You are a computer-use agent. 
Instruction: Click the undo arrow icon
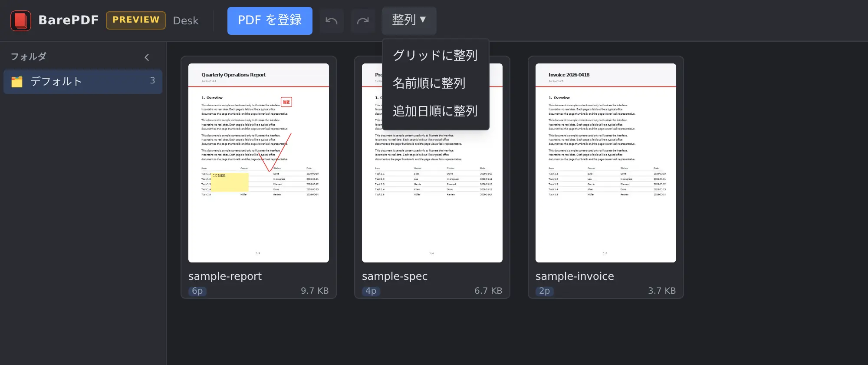[332, 20]
